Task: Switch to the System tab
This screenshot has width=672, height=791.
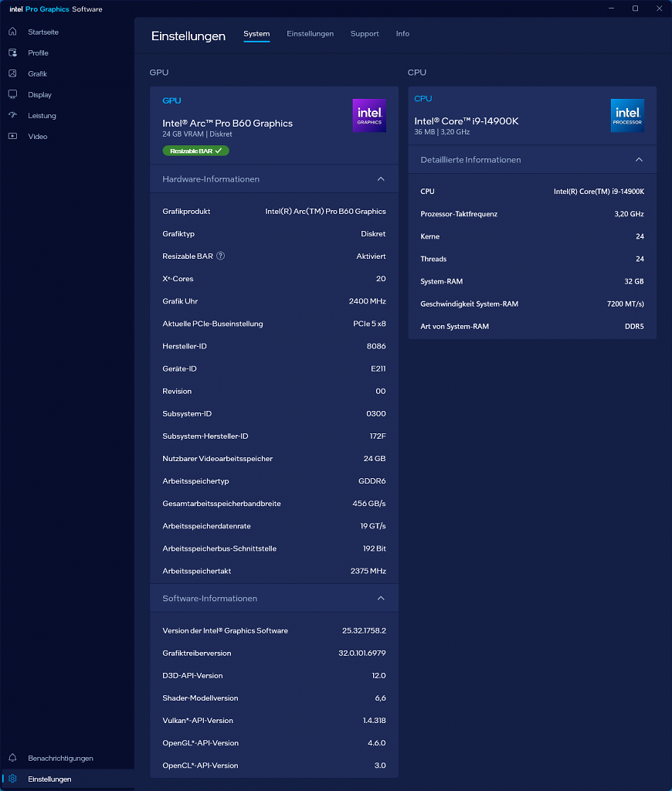Action: (x=256, y=34)
